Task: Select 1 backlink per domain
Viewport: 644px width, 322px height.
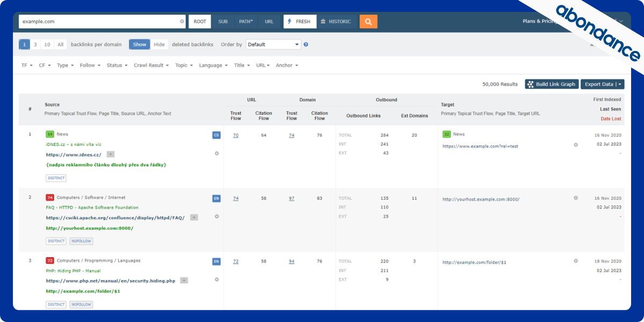Action: pyautogui.click(x=24, y=45)
